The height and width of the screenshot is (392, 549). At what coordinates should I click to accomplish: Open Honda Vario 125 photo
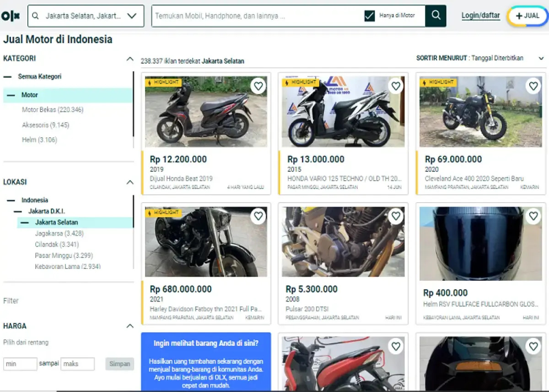(x=343, y=112)
